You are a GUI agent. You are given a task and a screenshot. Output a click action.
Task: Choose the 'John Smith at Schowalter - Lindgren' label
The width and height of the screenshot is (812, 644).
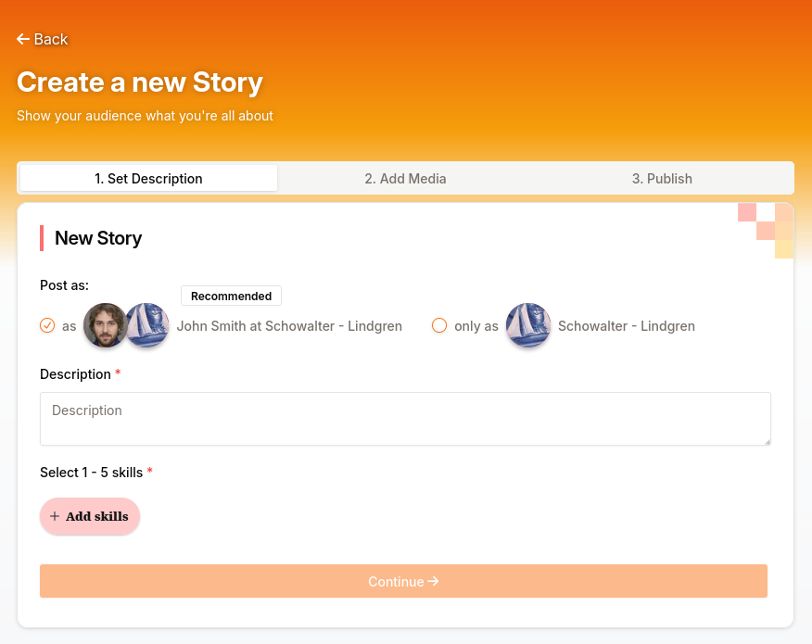point(289,326)
